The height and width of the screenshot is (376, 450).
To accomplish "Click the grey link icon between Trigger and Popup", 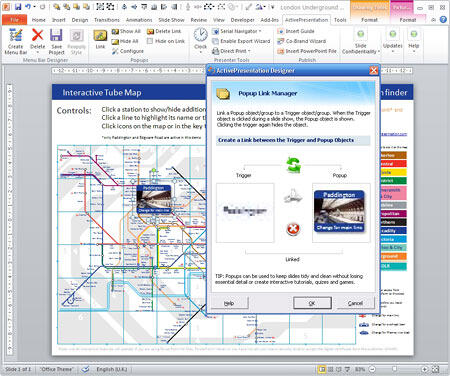I will click(293, 196).
